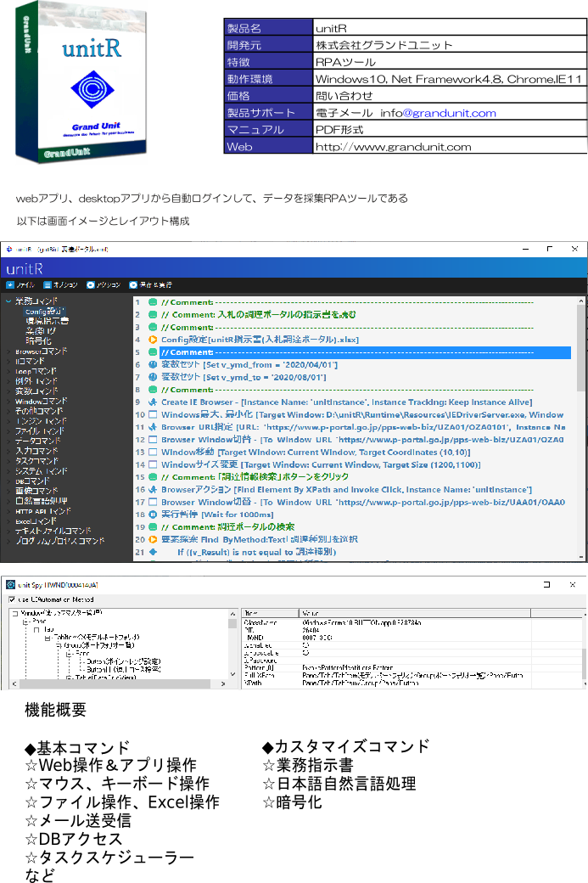Click variable icon on v_ymd_to line
Screen dimensions: 588x883
[153, 377]
